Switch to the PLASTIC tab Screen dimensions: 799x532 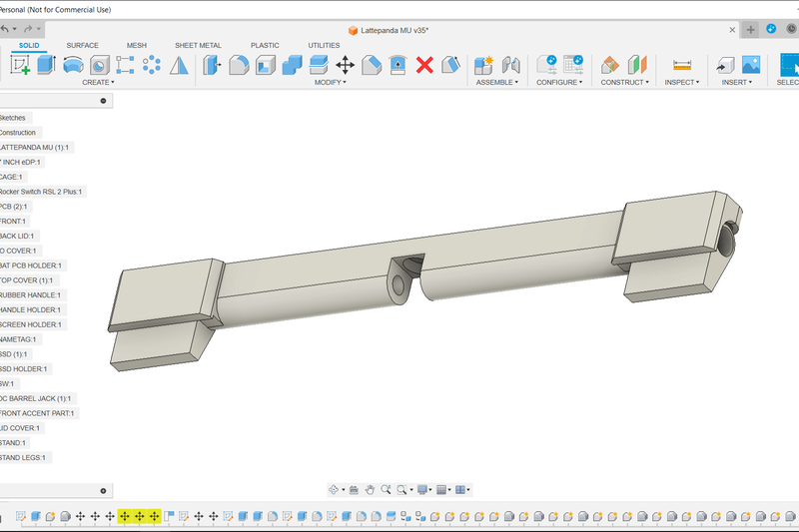[x=265, y=45]
